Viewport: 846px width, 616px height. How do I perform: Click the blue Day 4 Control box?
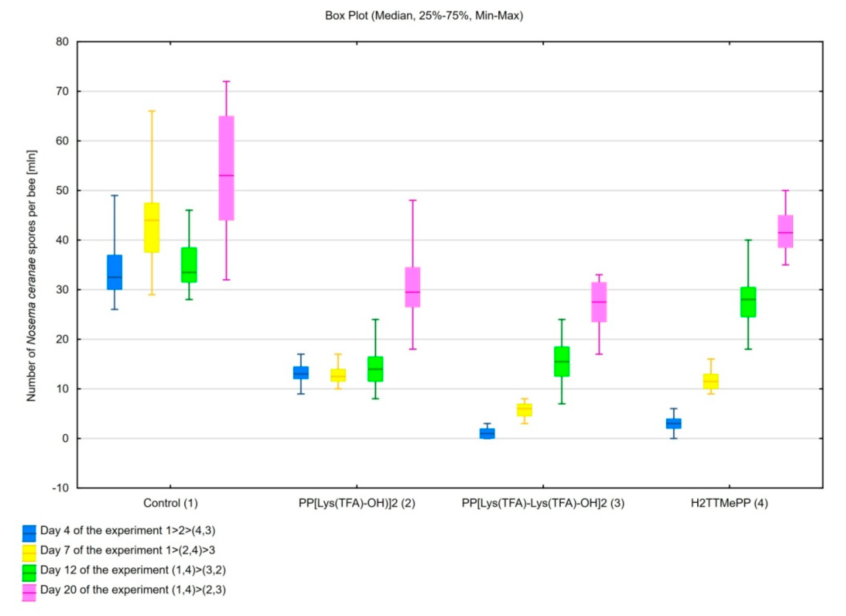114,272
